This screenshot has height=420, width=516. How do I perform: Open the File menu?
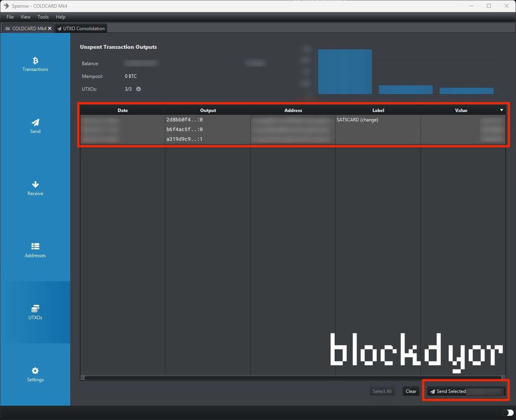click(10, 17)
